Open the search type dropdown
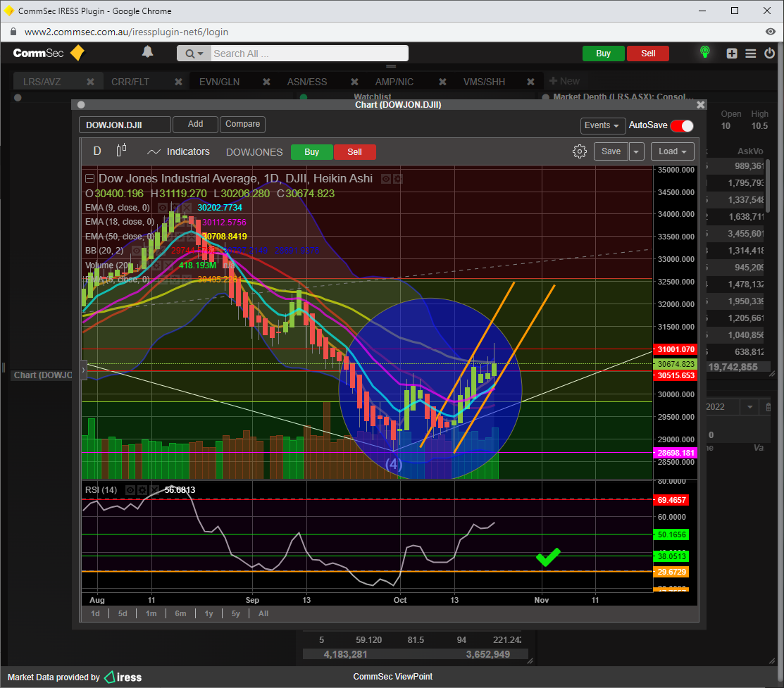The image size is (784, 688). click(194, 54)
